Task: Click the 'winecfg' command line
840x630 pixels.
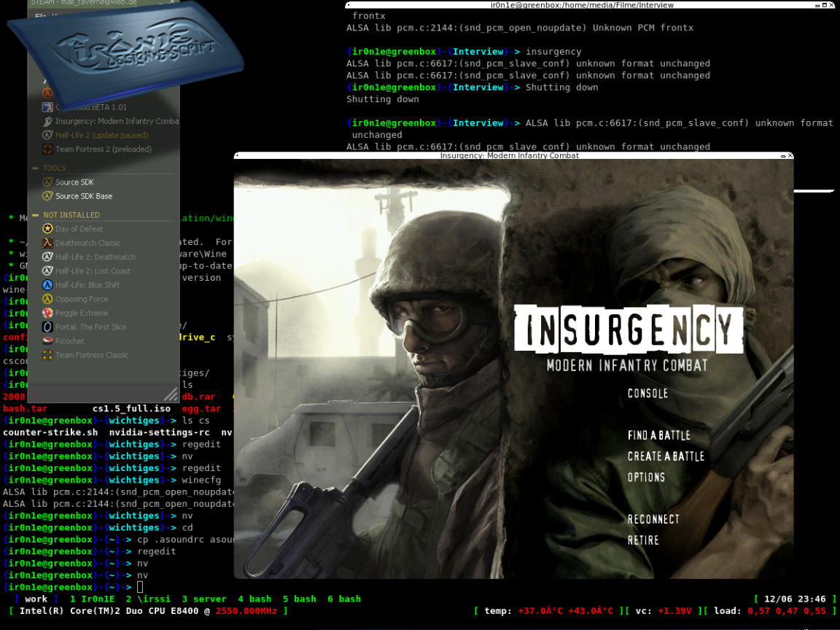Action: [x=201, y=480]
